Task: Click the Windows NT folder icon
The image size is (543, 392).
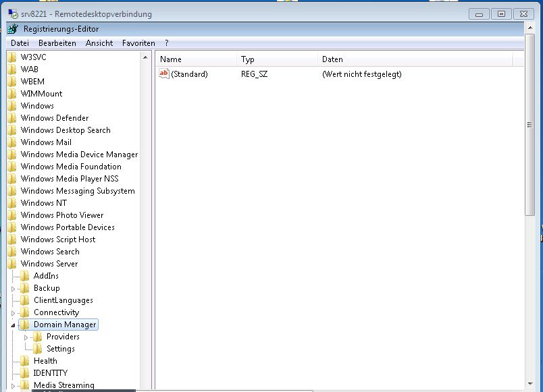Action: pos(11,202)
